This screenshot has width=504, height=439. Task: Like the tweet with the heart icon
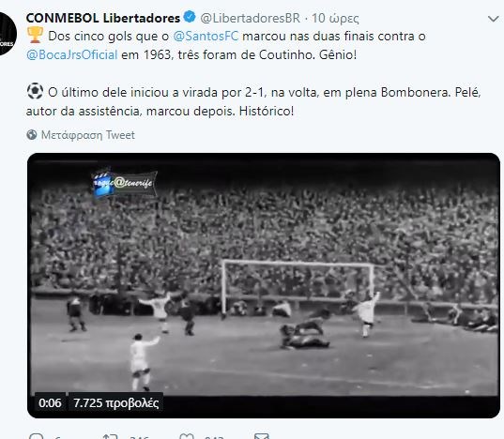point(187,436)
